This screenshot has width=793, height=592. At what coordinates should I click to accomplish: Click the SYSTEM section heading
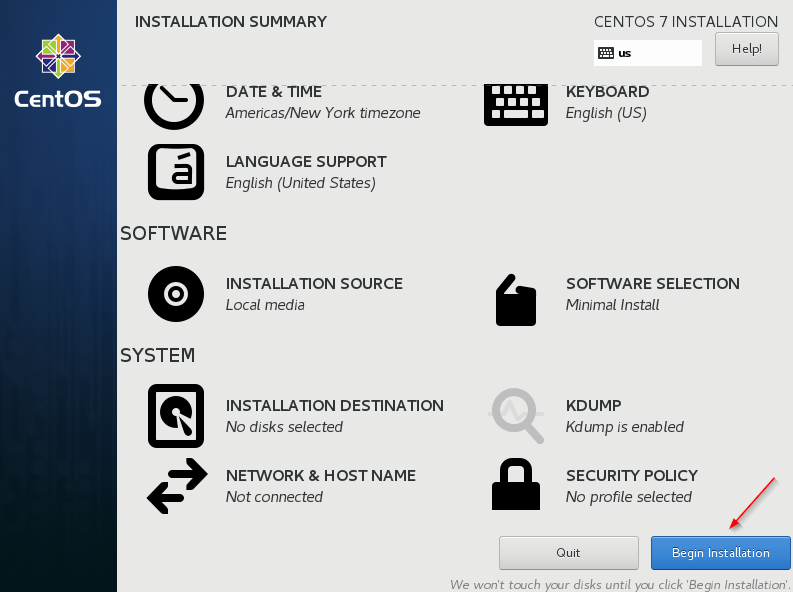click(157, 355)
